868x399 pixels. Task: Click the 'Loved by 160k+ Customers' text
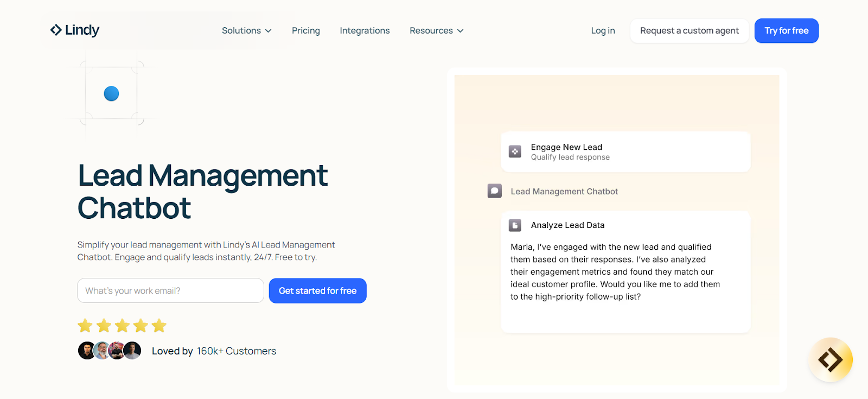click(x=214, y=351)
